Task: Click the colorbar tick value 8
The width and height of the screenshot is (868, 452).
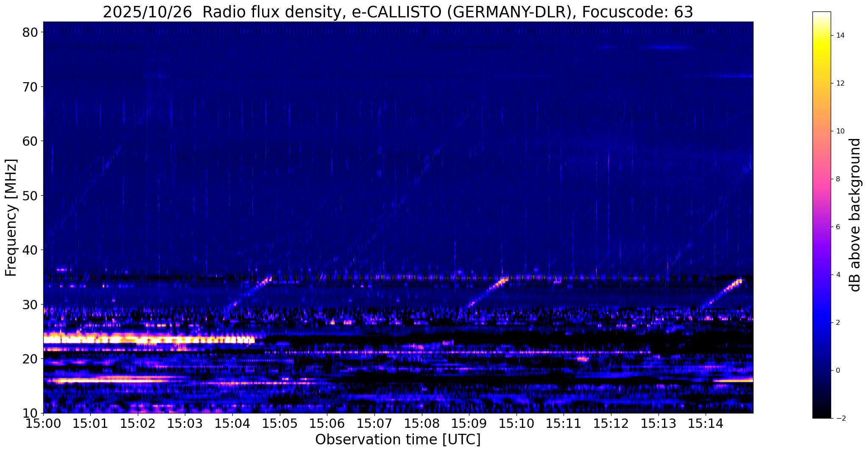Action: click(837, 179)
